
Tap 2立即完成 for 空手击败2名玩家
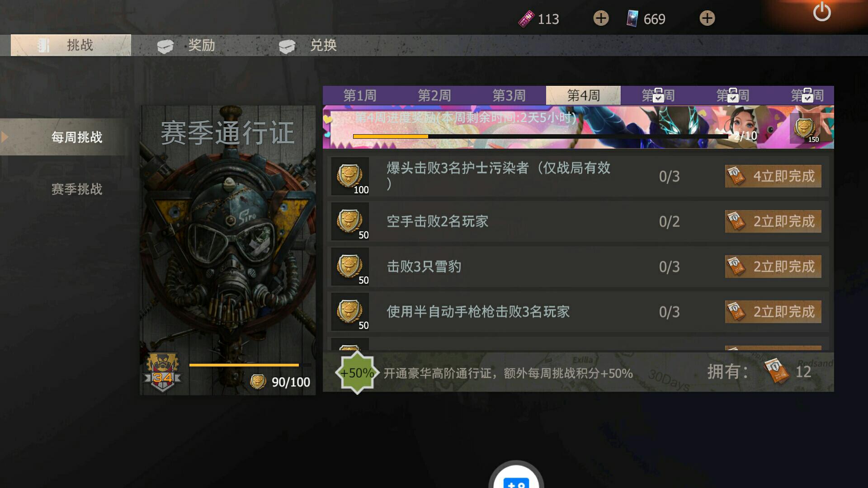coord(773,221)
